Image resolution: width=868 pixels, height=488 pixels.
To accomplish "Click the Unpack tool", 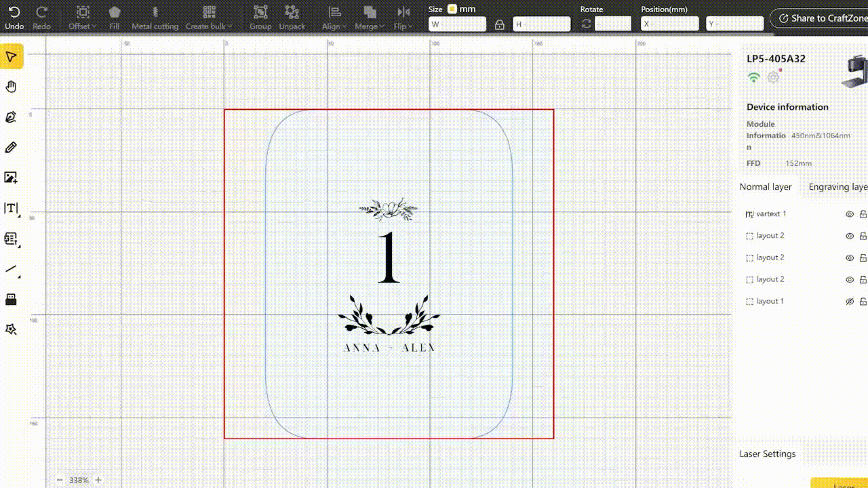I will (292, 18).
